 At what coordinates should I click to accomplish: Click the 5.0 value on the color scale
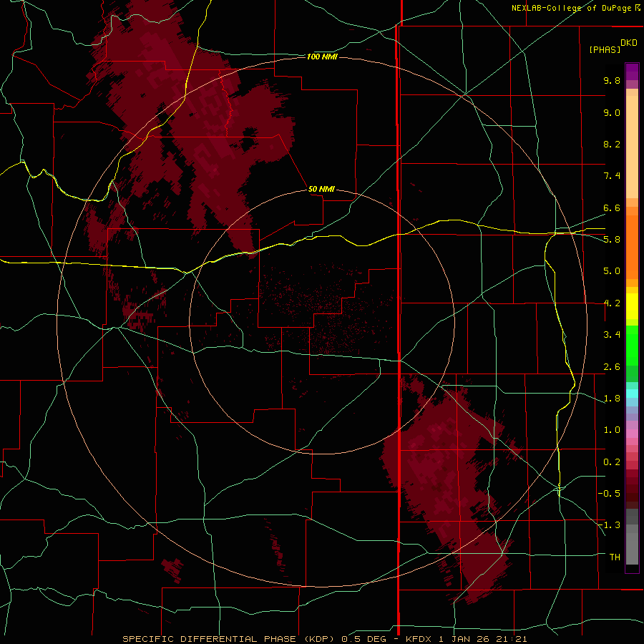pos(612,271)
